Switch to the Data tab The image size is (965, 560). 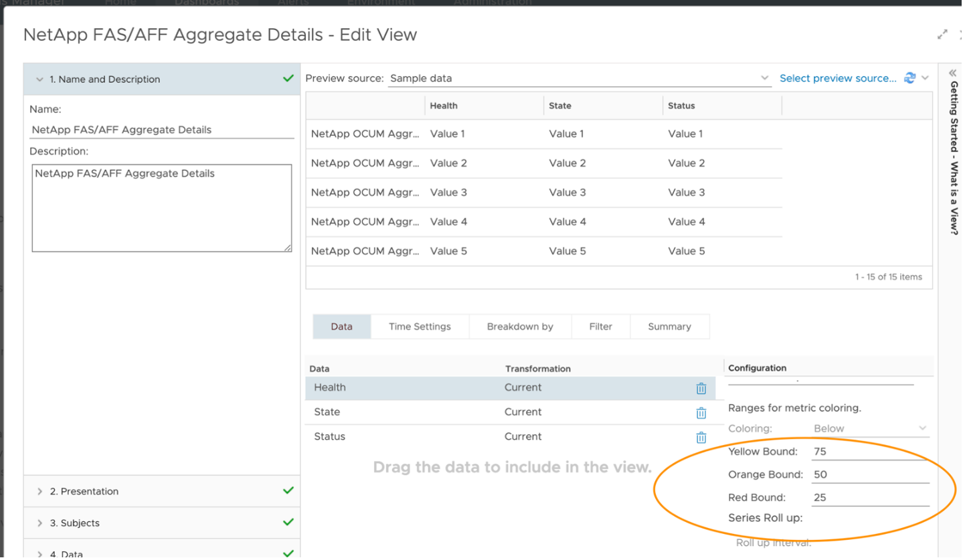tap(341, 326)
